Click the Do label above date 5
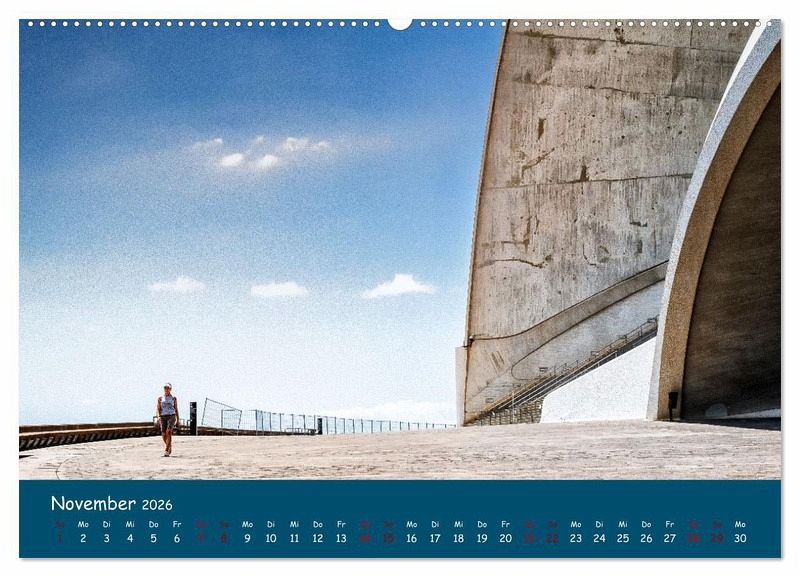This screenshot has height=577, width=800. click(x=154, y=524)
